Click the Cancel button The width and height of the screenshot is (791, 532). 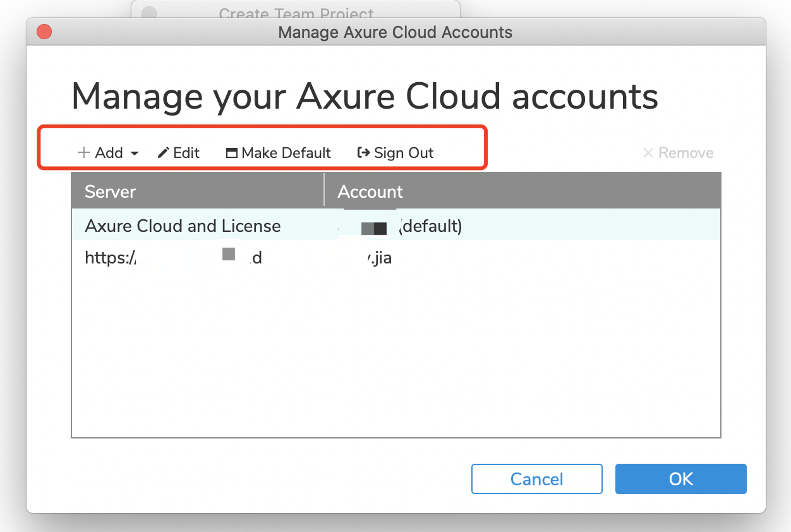(x=536, y=479)
